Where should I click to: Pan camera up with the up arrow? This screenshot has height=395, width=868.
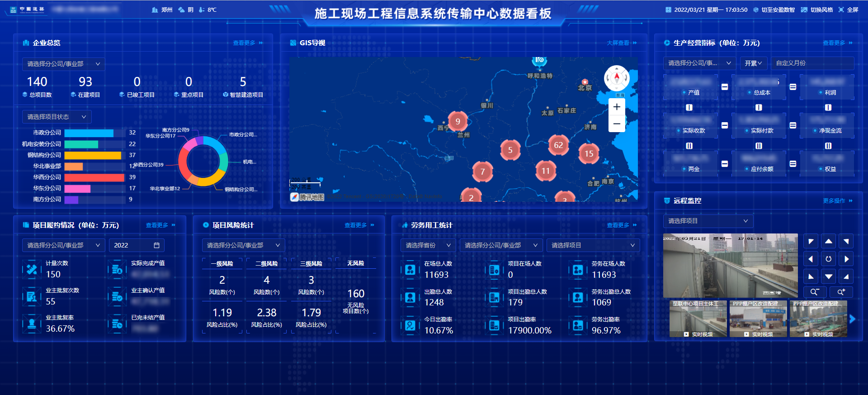click(828, 242)
